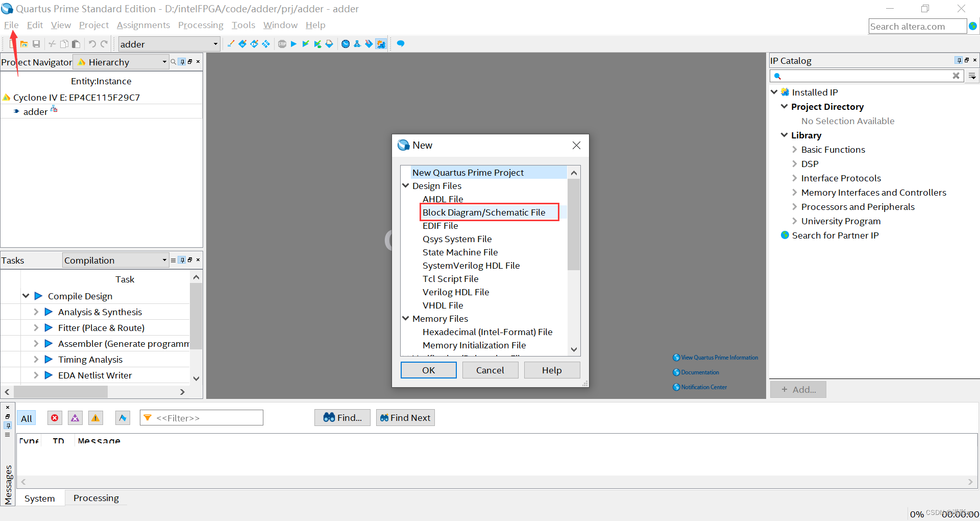Open IP Catalog options menu icon
This screenshot has width=980, height=521.
pyautogui.click(x=972, y=76)
